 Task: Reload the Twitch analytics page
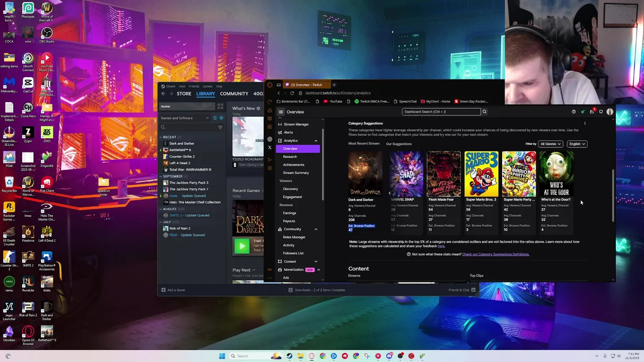click(x=292, y=93)
